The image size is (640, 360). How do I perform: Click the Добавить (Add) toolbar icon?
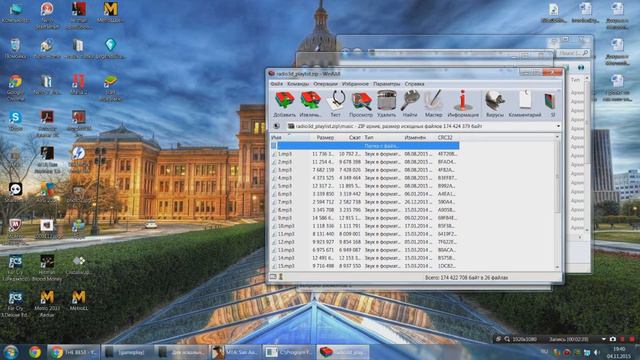pyautogui.click(x=284, y=104)
